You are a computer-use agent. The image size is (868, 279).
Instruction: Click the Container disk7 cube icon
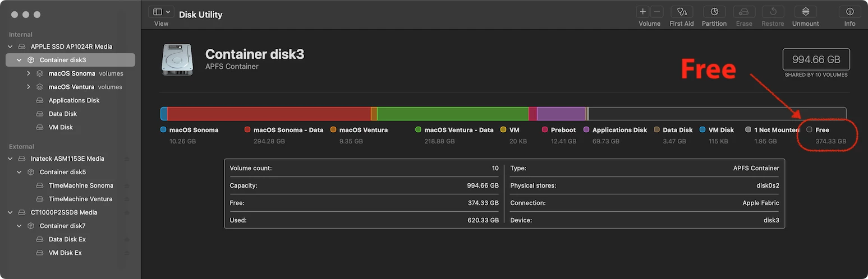(31, 226)
